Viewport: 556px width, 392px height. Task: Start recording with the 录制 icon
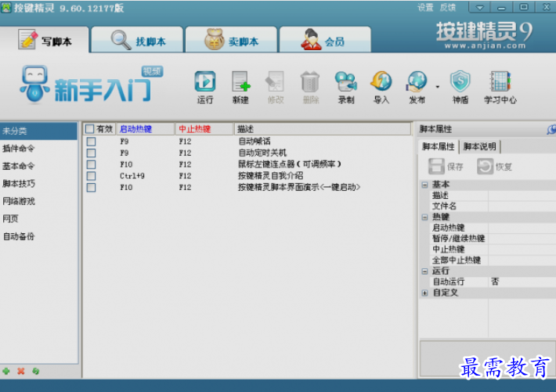pyautogui.click(x=345, y=87)
